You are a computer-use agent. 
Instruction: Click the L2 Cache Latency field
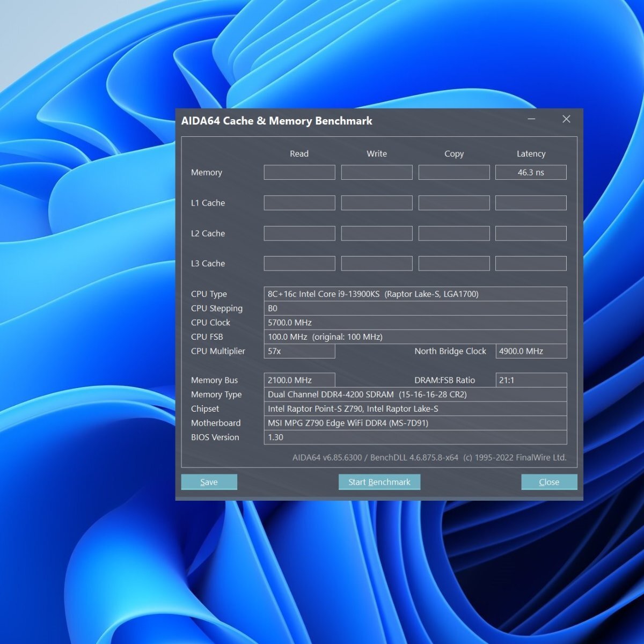(x=531, y=233)
